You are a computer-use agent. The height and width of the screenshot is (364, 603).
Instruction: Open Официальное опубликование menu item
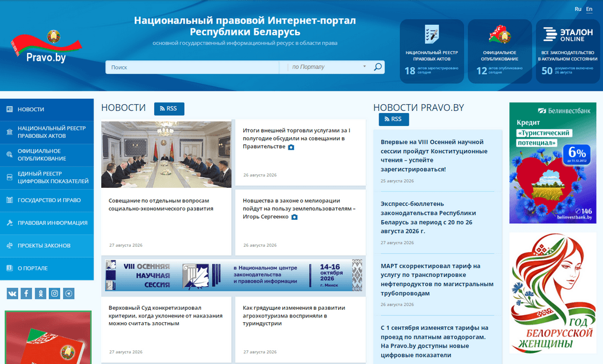click(47, 155)
